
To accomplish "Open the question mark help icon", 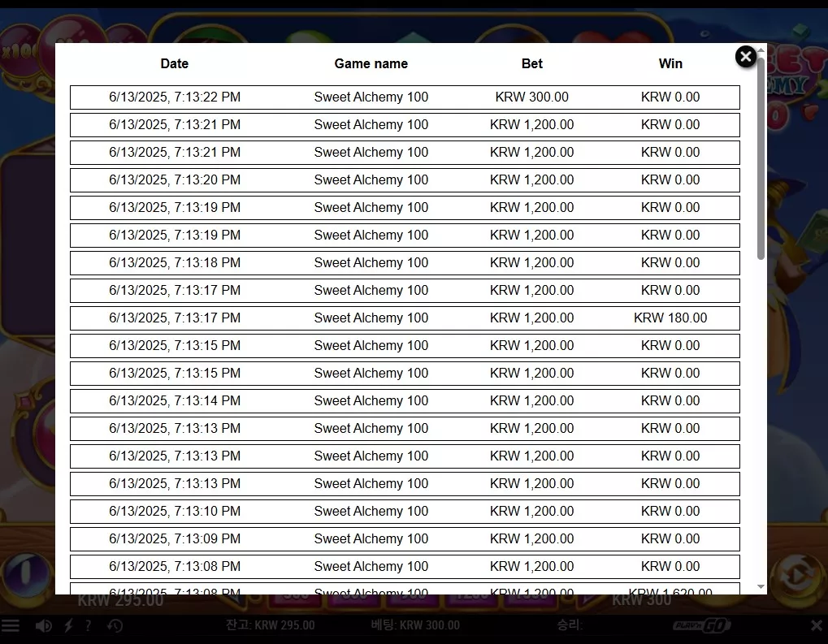I will [89, 625].
